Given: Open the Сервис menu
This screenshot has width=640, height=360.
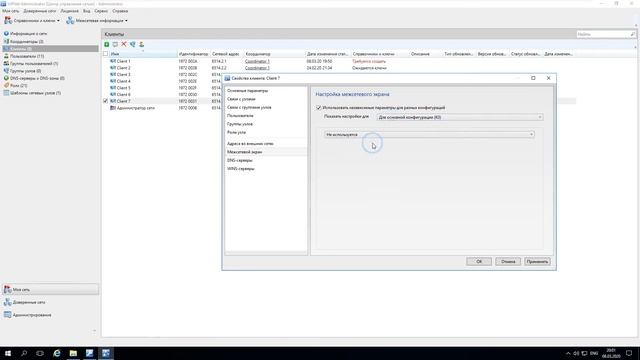Looking at the screenshot, I should pos(101,11).
